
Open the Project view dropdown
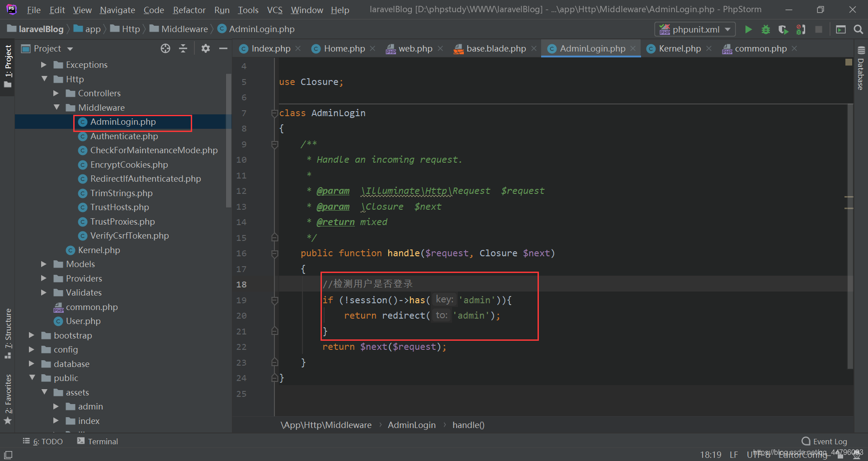pyautogui.click(x=70, y=49)
